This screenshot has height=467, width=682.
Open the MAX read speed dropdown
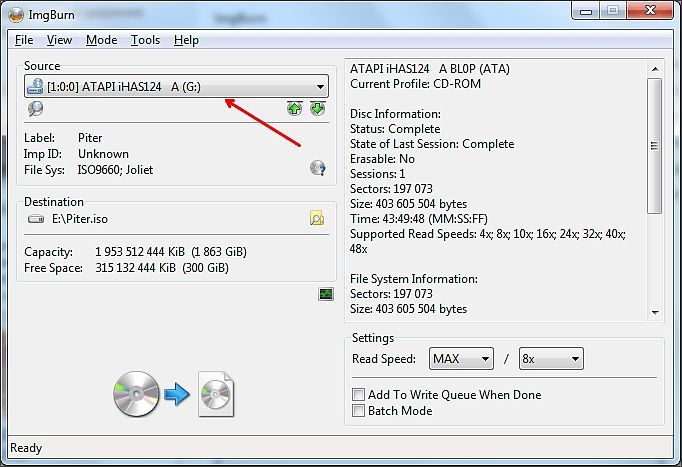click(x=461, y=359)
